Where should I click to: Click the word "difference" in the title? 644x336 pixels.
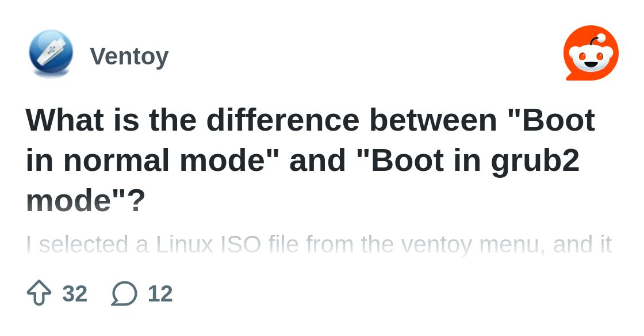(x=282, y=120)
